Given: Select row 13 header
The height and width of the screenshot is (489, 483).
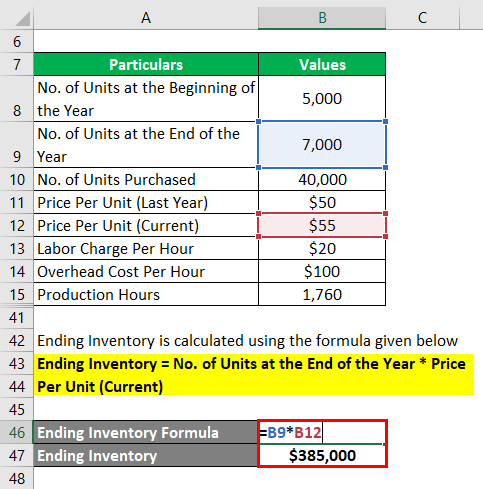Looking at the screenshot, I should point(17,249).
